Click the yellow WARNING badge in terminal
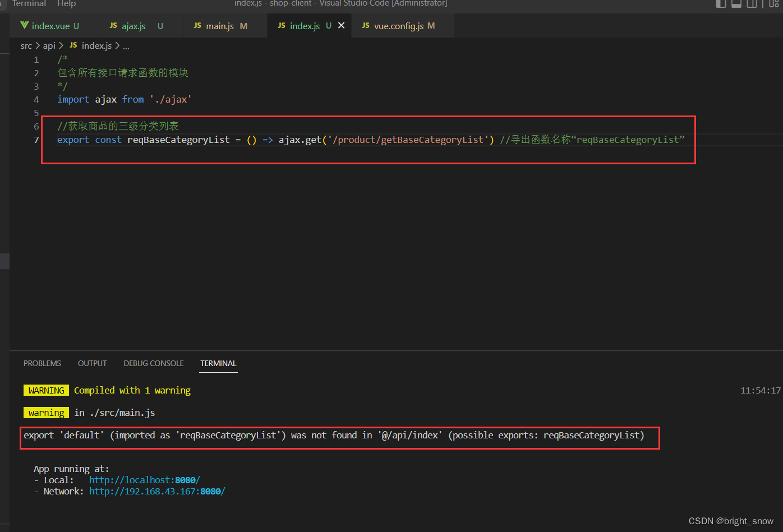This screenshot has width=783, height=532. (x=46, y=391)
